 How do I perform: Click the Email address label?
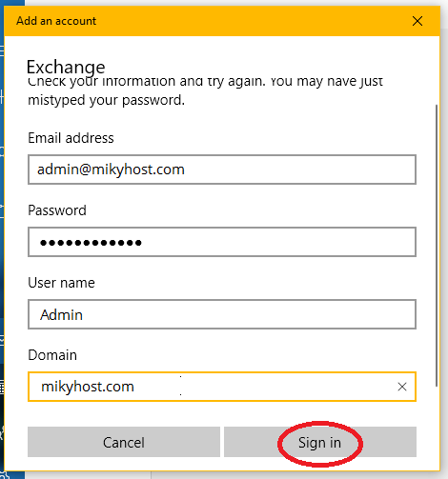click(x=71, y=138)
